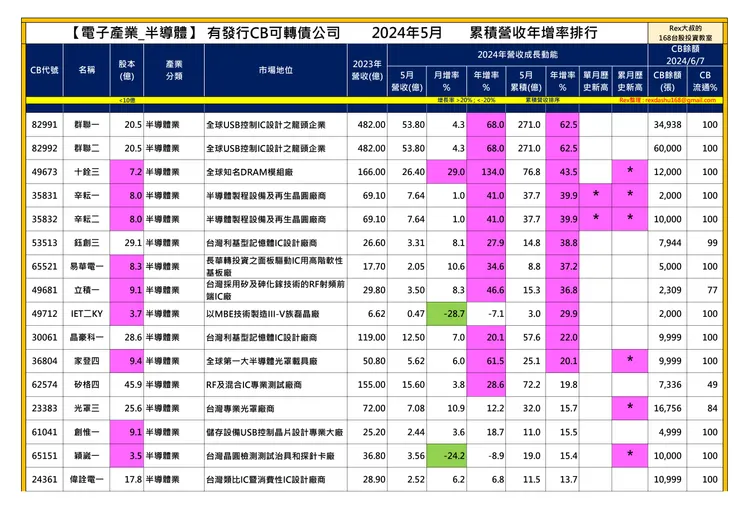Click cumulative growth cell 29.9
This screenshot has width=740, height=523.
tap(563, 313)
